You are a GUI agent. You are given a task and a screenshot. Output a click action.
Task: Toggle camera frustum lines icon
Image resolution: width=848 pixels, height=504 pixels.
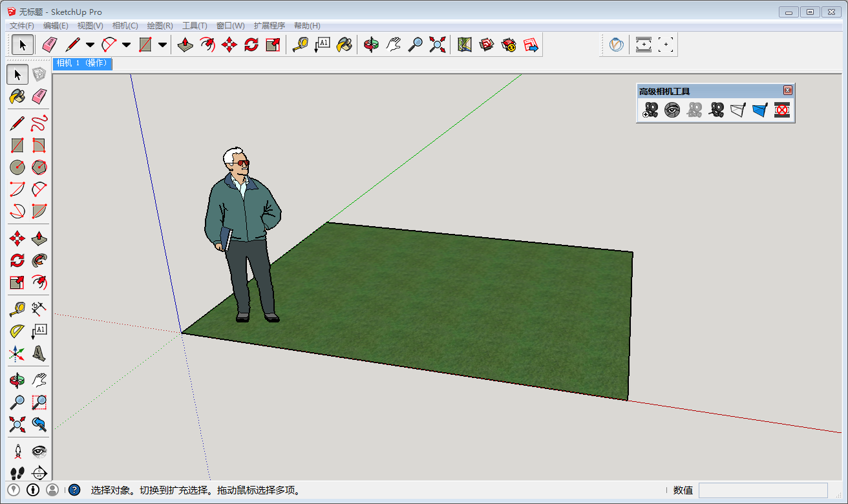738,110
